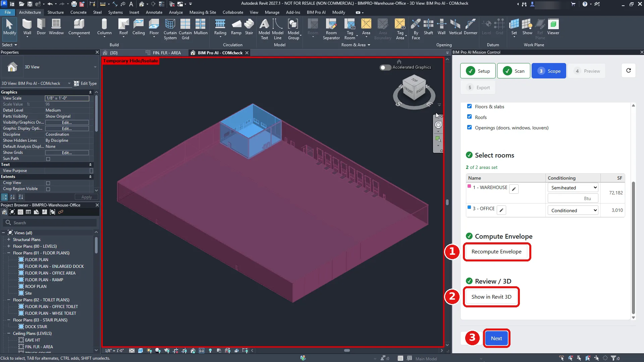The image size is (644, 362).
Task: Click the blue OFFICE color swatch
Action: (x=469, y=207)
